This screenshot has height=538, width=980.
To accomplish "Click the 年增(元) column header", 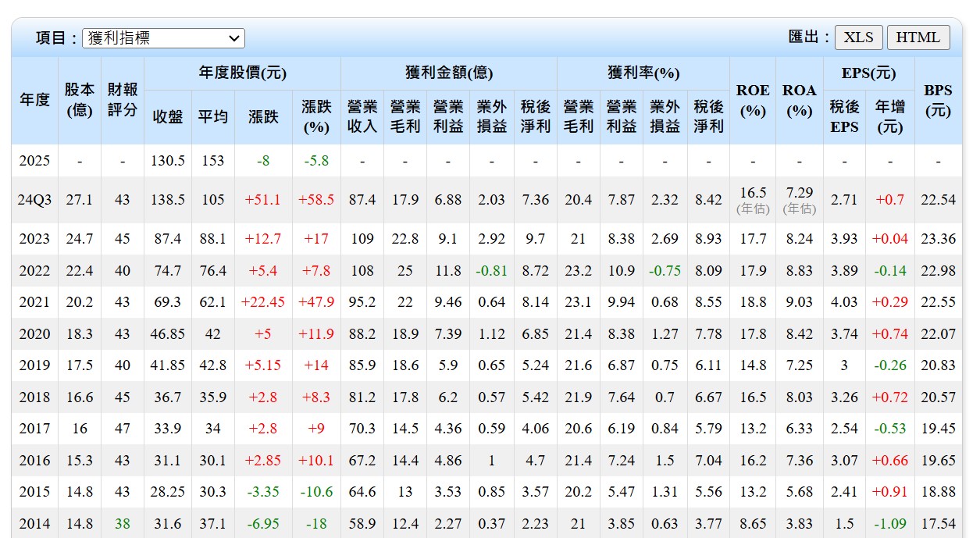I will [x=890, y=116].
